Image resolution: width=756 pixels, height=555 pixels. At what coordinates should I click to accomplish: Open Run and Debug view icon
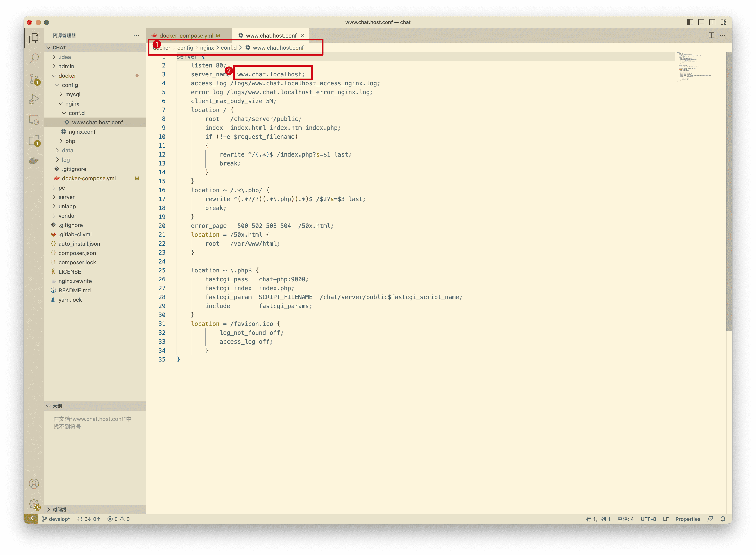click(x=34, y=100)
